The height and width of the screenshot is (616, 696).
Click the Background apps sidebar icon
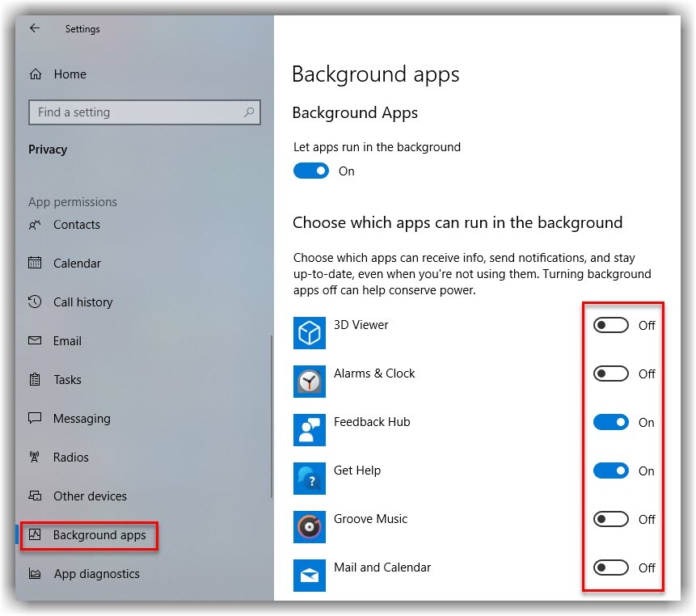[x=35, y=535]
